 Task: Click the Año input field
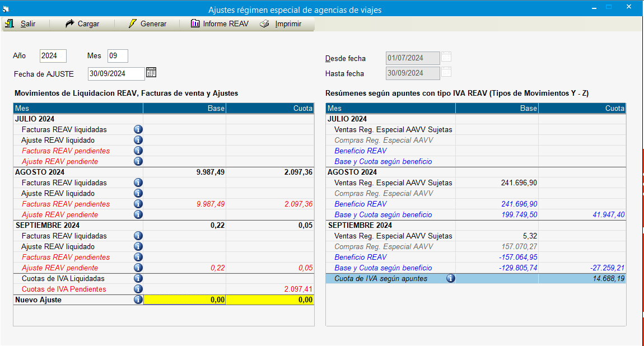53,55
